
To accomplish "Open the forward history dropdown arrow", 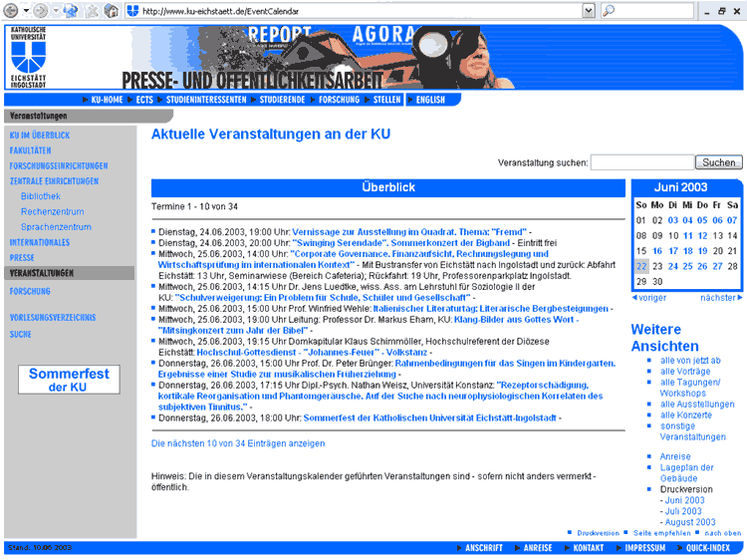I will [x=55, y=11].
